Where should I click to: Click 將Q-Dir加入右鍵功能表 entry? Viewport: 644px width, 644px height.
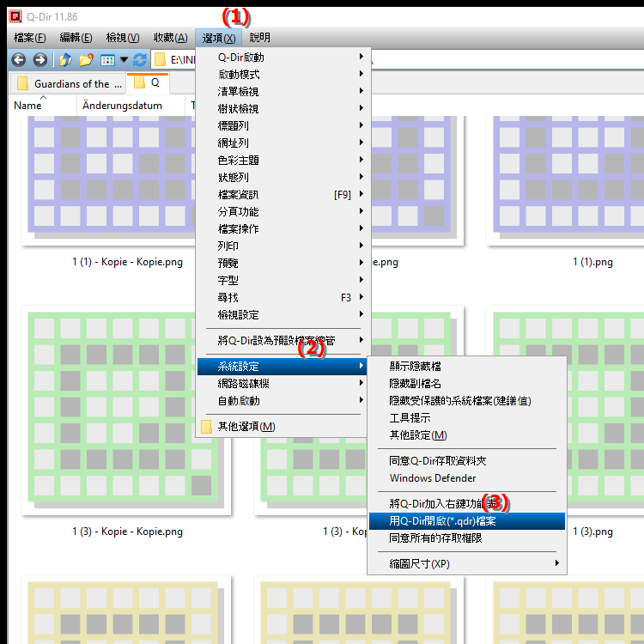467,503
